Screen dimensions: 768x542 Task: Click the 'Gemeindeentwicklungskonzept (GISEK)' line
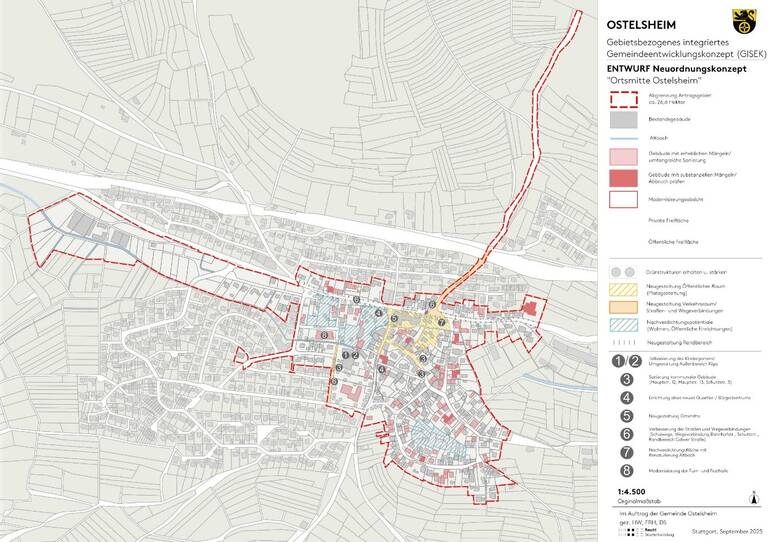click(x=686, y=54)
